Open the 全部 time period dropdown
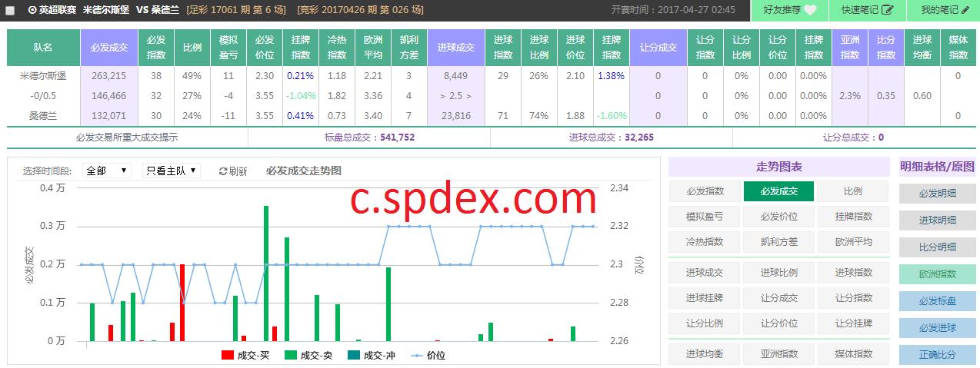 (x=107, y=171)
